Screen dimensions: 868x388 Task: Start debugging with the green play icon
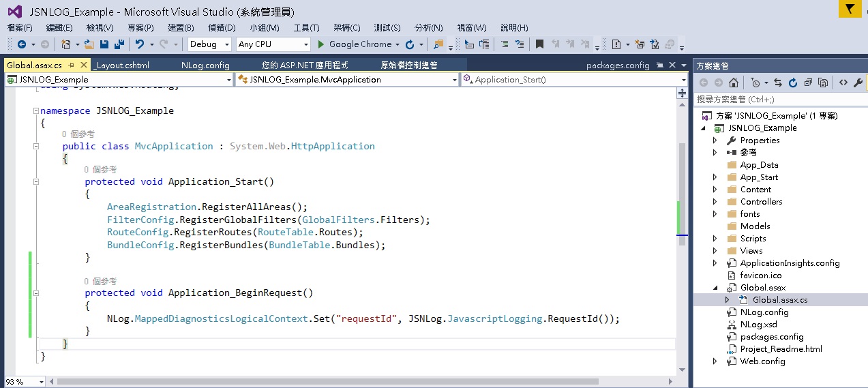click(x=321, y=44)
